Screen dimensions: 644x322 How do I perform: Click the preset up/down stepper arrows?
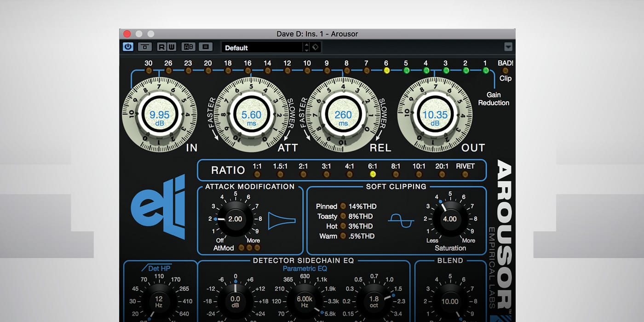coord(306,47)
